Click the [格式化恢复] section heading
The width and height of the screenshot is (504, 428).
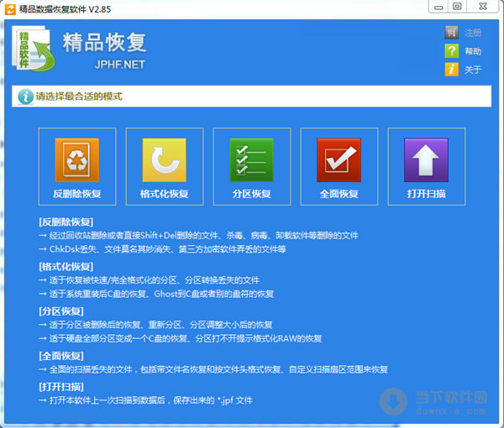(66, 267)
